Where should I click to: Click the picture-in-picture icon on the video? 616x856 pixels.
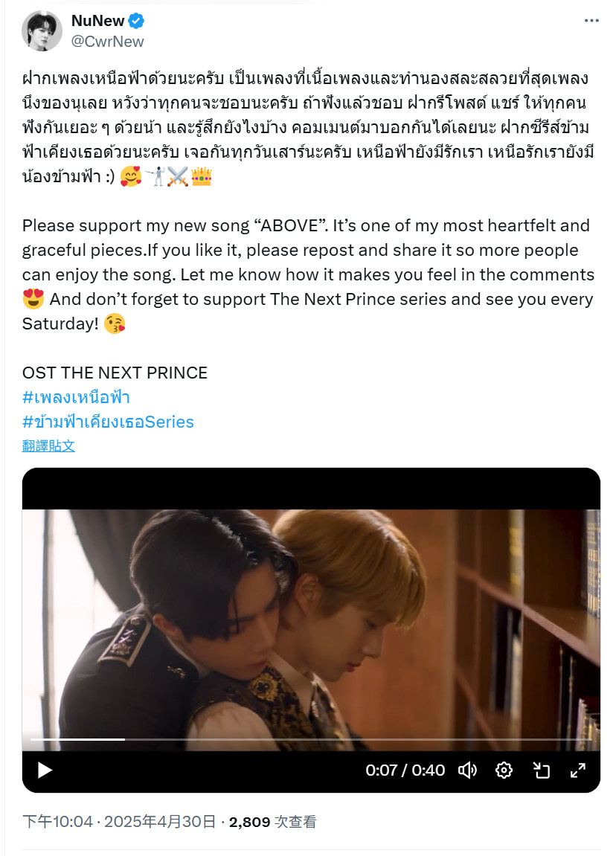point(541,770)
